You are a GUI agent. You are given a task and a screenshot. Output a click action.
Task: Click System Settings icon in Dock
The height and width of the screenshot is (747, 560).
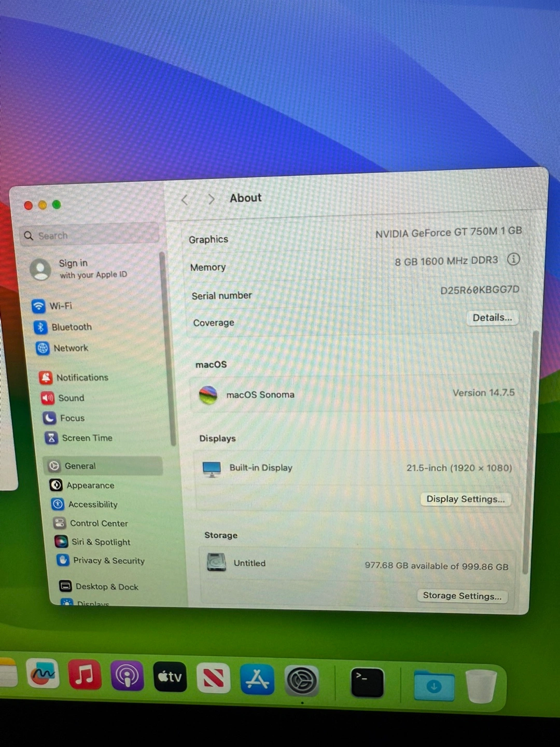[302, 680]
